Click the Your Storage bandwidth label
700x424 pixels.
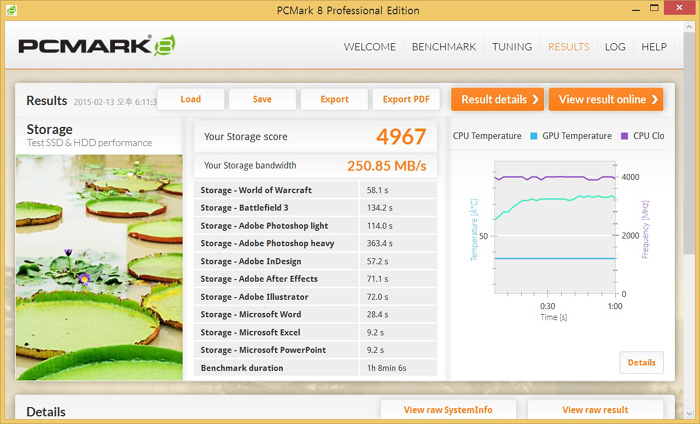pos(250,166)
